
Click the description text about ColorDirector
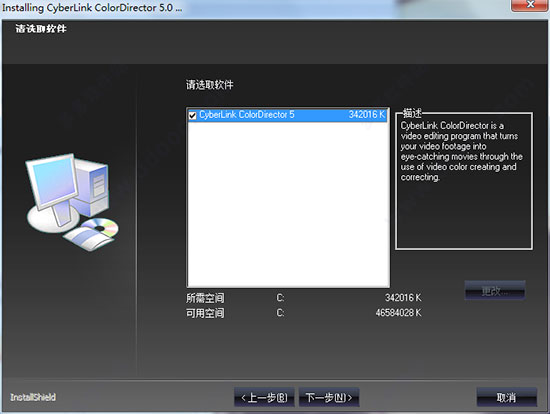coord(461,151)
